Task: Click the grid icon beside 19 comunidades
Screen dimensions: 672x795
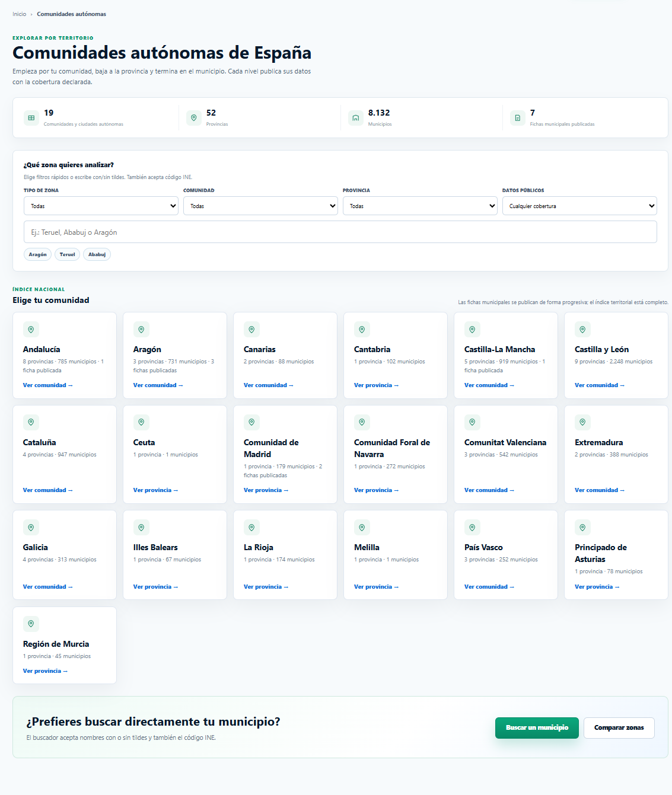Action: click(x=31, y=118)
